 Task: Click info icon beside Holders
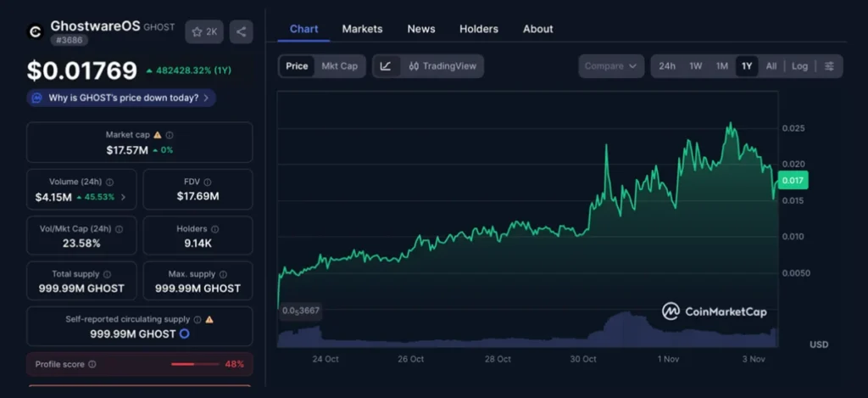click(214, 228)
